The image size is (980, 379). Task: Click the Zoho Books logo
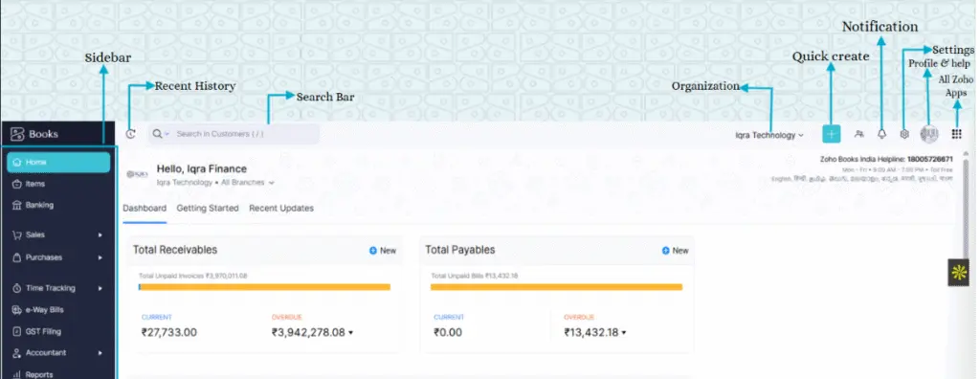pyautogui.click(x=35, y=134)
